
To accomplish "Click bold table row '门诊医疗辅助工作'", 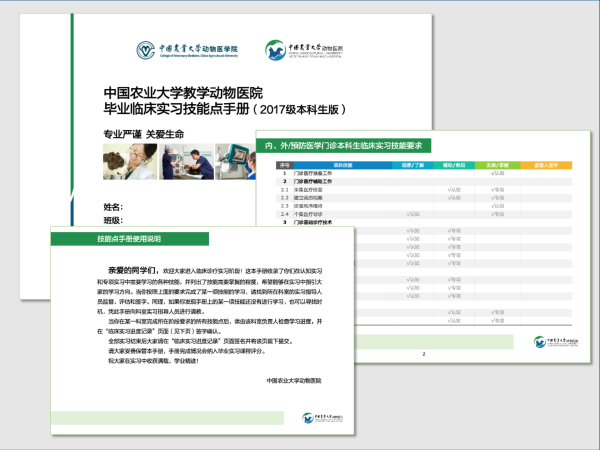I will point(424,181).
